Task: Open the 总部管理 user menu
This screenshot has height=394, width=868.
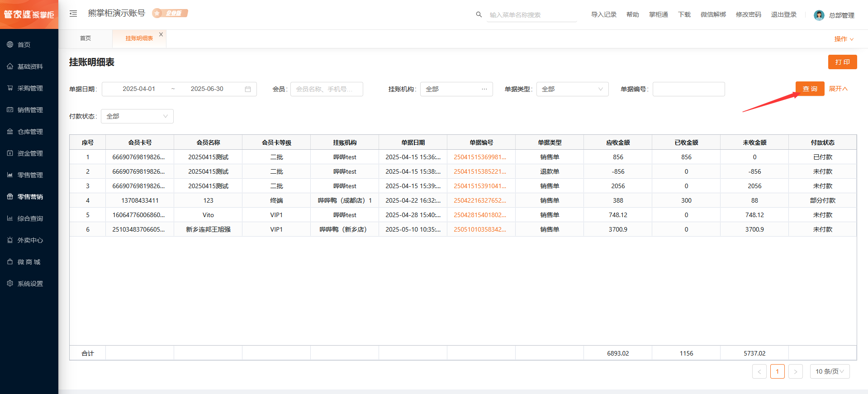Action: click(x=841, y=15)
